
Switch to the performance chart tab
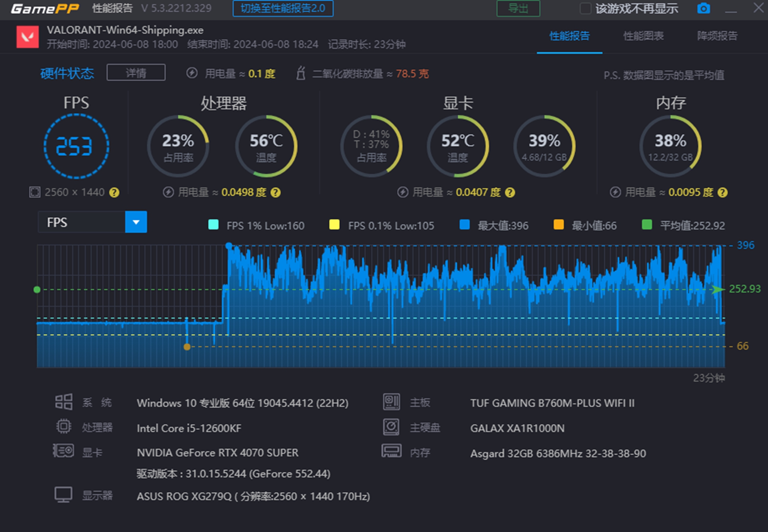click(643, 36)
